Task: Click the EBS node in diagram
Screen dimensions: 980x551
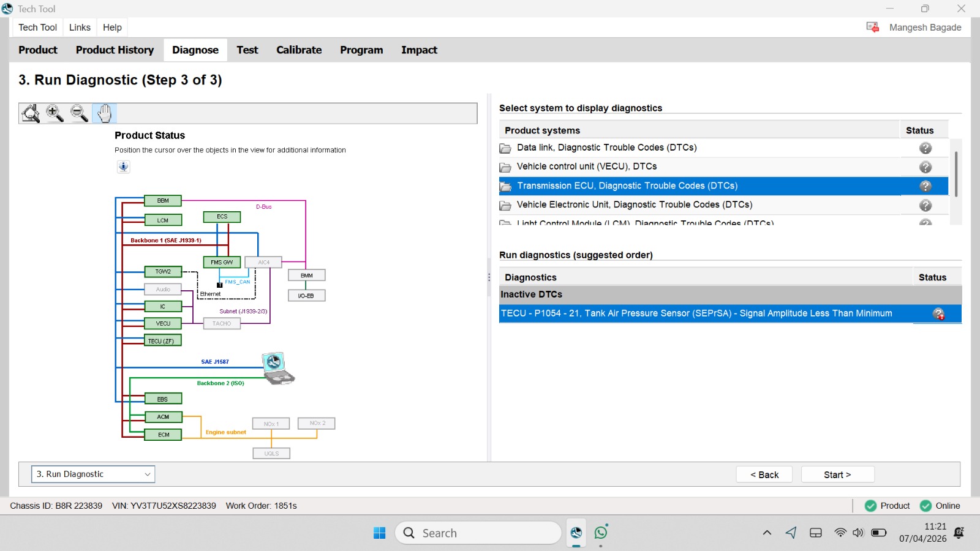Action: (x=163, y=399)
